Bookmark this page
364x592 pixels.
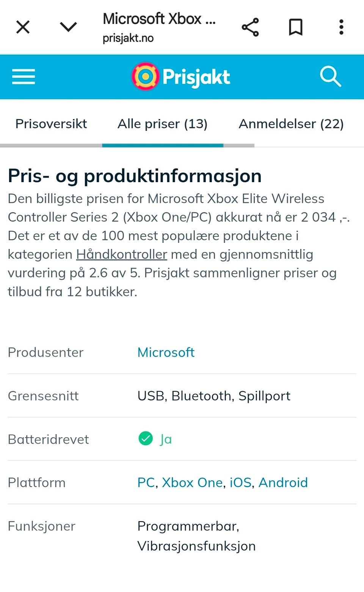[296, 27]
